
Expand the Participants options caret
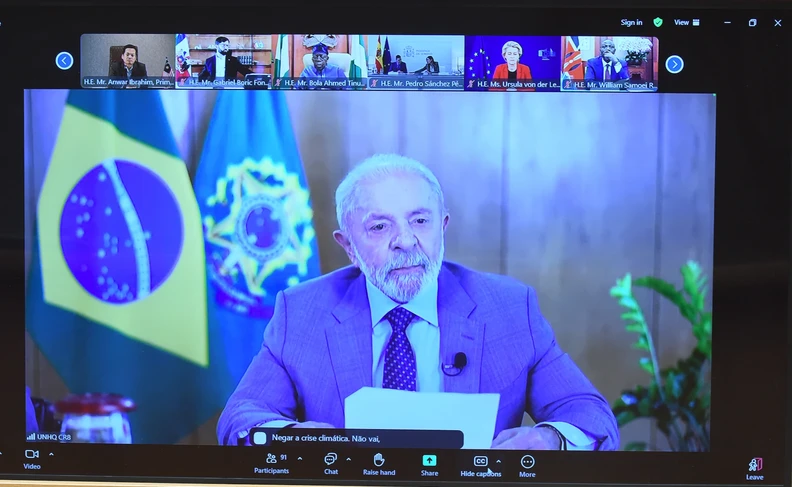pos(300,458)
